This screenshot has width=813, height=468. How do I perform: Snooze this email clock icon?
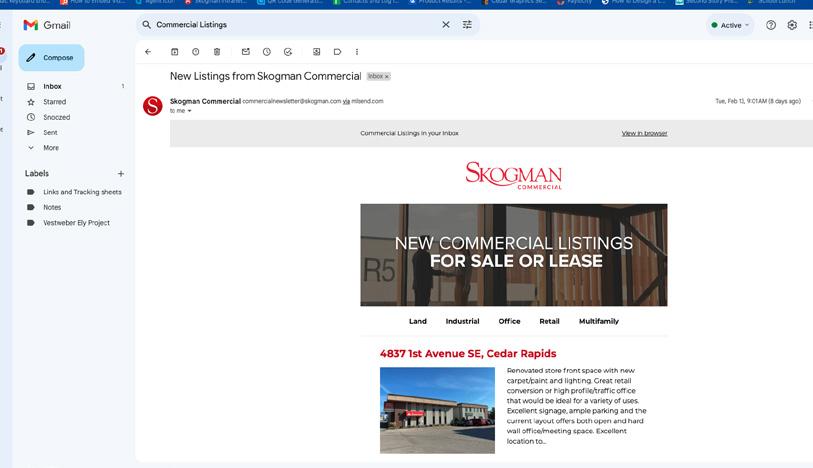coord(267,52)
